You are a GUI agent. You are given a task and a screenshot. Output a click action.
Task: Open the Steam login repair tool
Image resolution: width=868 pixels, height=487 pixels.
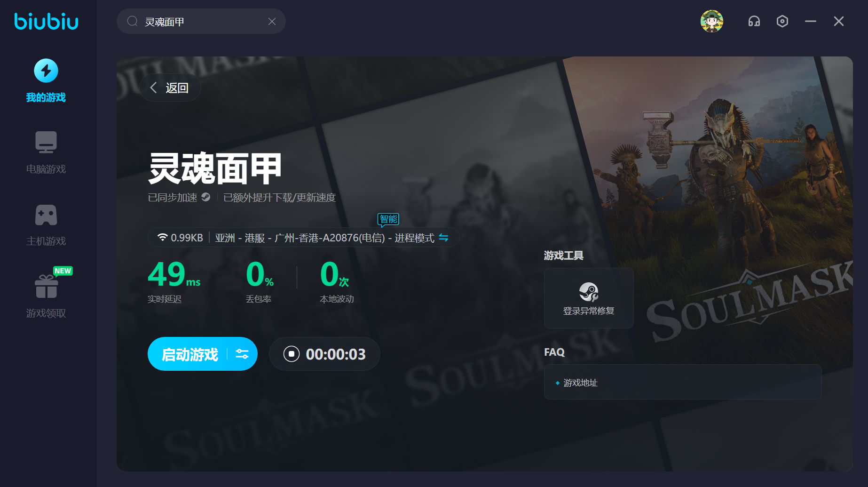[588, 298]
